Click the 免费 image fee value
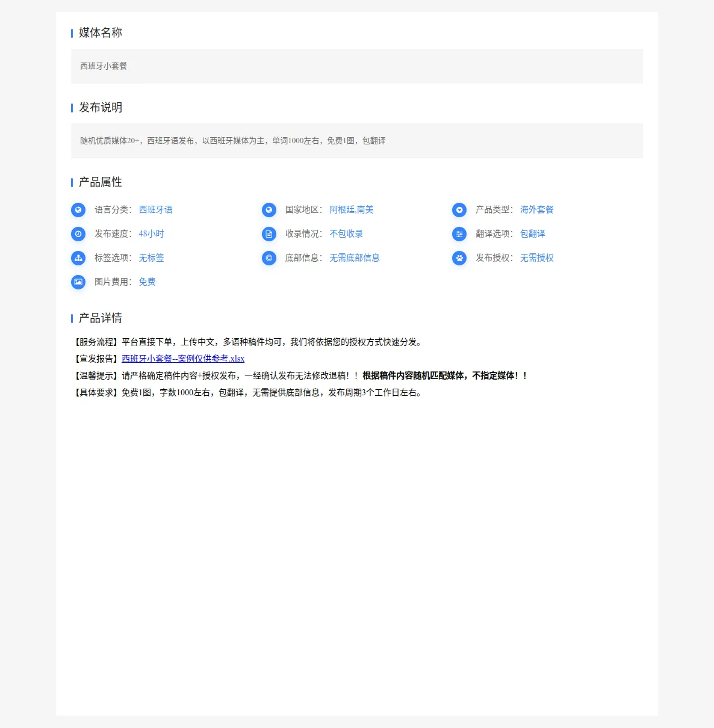714x728 pixels. [147, 282]
